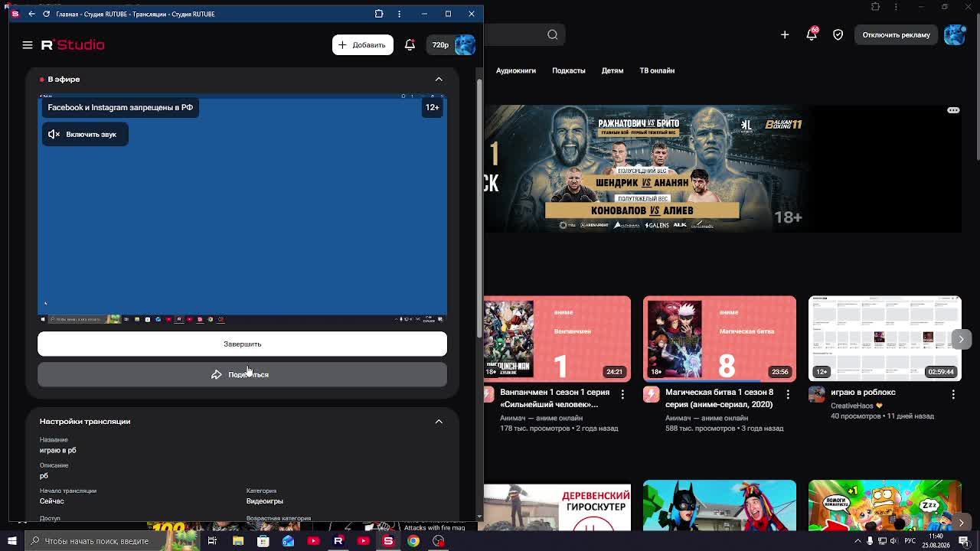This screenshot has height=551, width=980.
Task: Click the plus upload icon in RUTUBE window
Action: point(785,34)
